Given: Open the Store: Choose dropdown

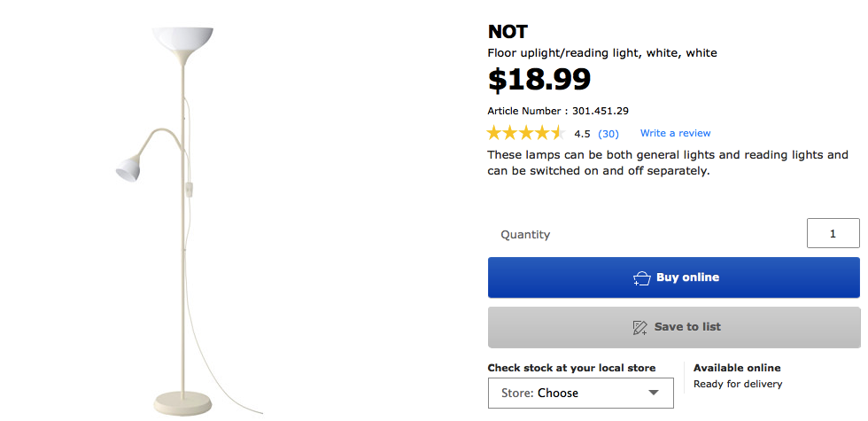Looking at the screenshot, I should [x=580, y=393].
